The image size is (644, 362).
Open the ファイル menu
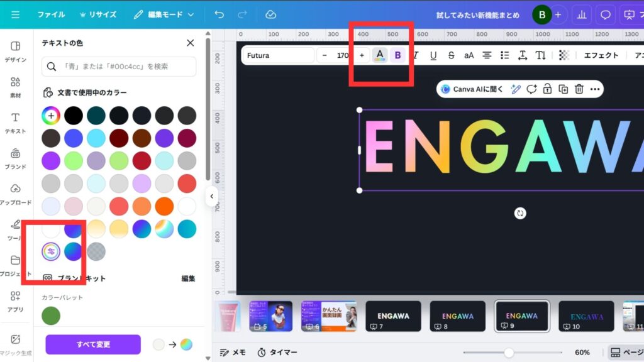[x=51, y=14]
